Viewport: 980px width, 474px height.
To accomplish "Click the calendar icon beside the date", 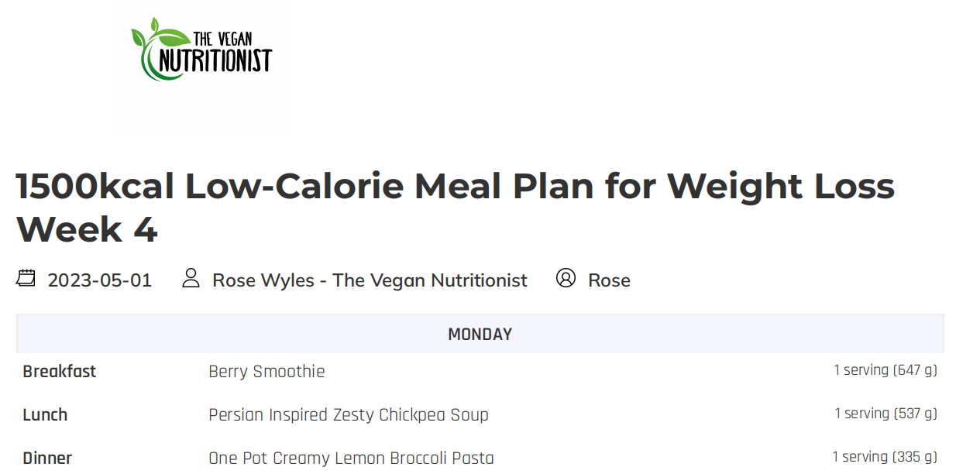I will click(x=26, y=278).
